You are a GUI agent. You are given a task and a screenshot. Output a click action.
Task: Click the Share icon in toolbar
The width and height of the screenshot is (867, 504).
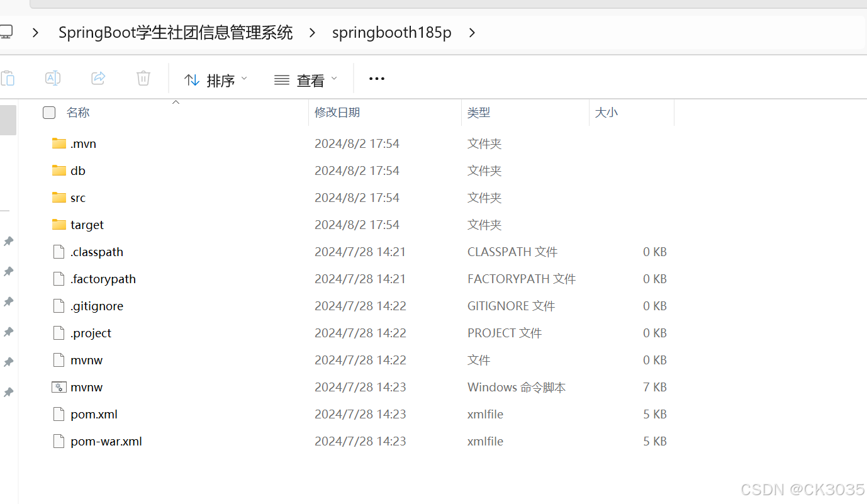point(98,78)
